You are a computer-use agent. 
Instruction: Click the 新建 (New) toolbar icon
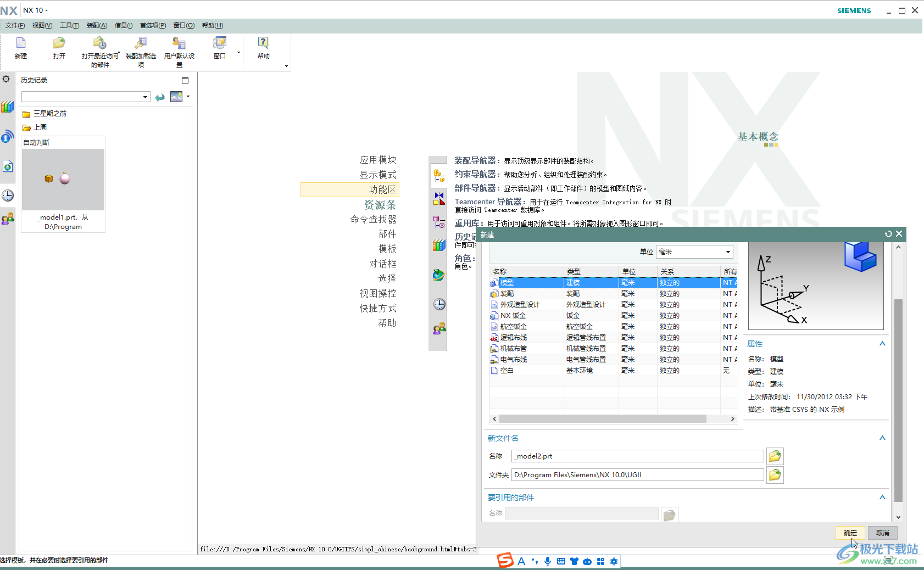(x=21, y=43)
